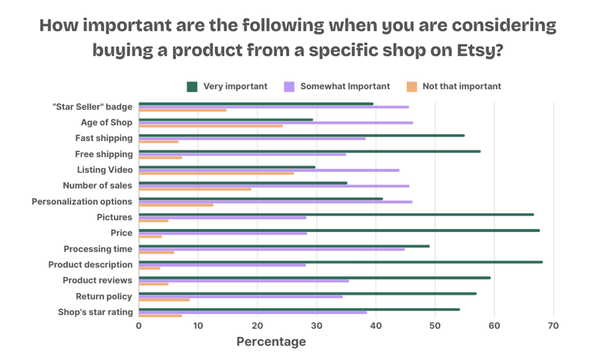Click the orange bar for Listing Video

click(216, 173)
